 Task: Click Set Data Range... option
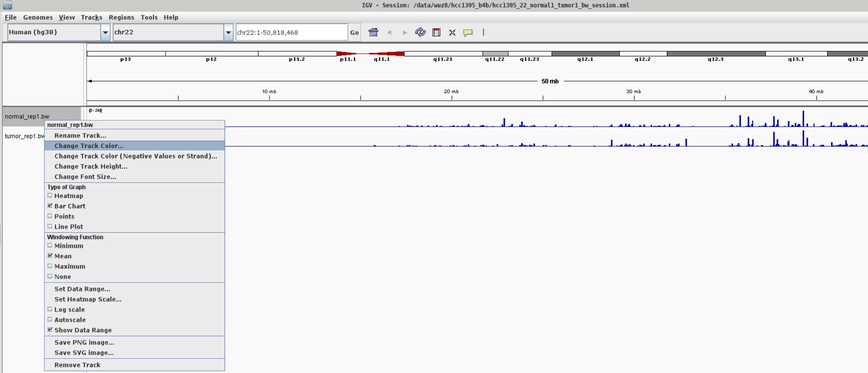click(x=82, y=289)
